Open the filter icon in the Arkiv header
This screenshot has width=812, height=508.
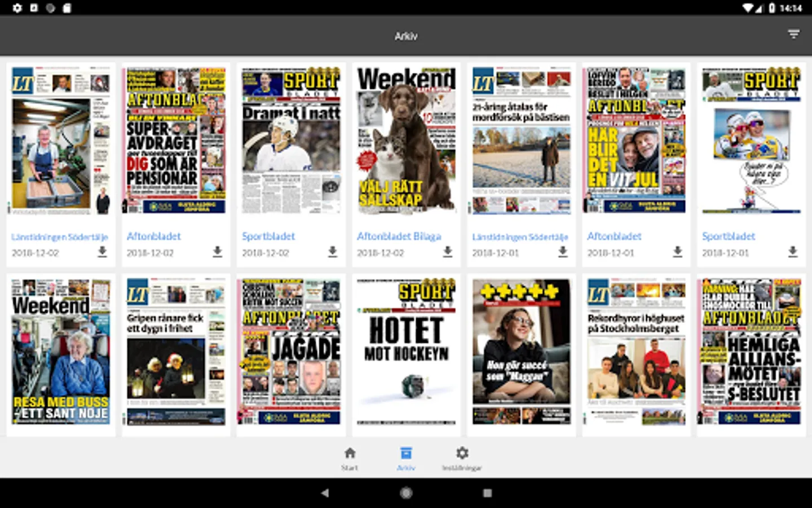[793, 35]
